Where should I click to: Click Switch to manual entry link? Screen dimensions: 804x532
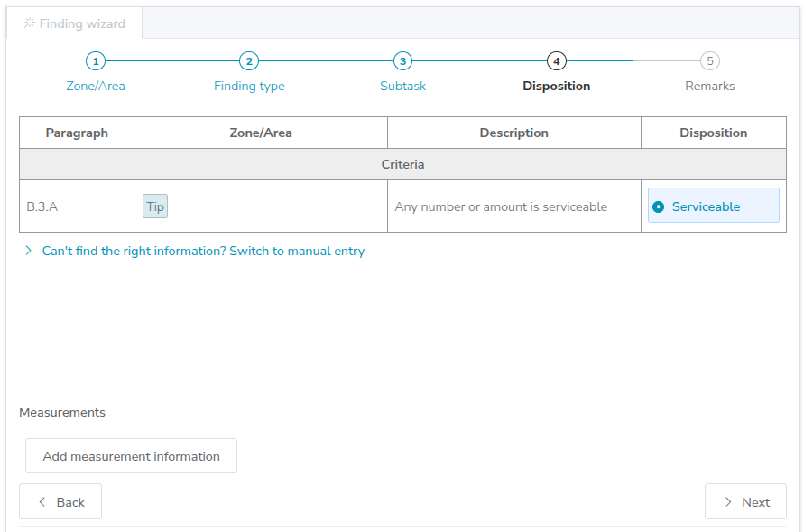203,251
